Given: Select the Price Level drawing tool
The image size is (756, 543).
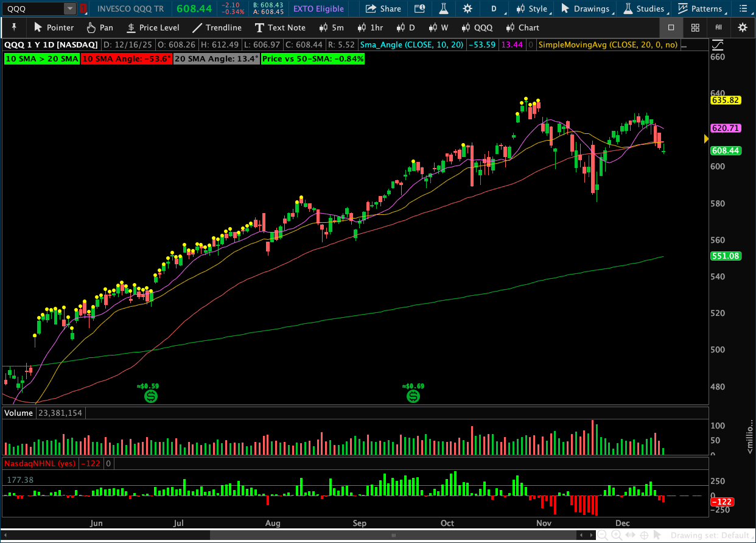Looking at the screenshot, I should pos(153,27).
